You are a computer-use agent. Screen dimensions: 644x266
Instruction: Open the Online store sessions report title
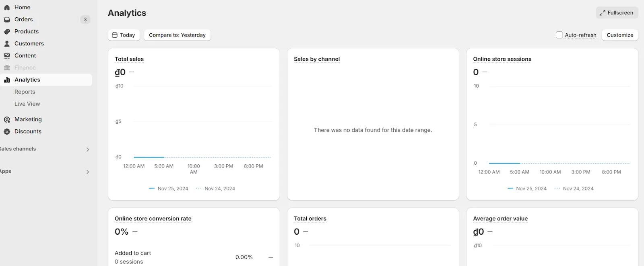click(502, 59)
